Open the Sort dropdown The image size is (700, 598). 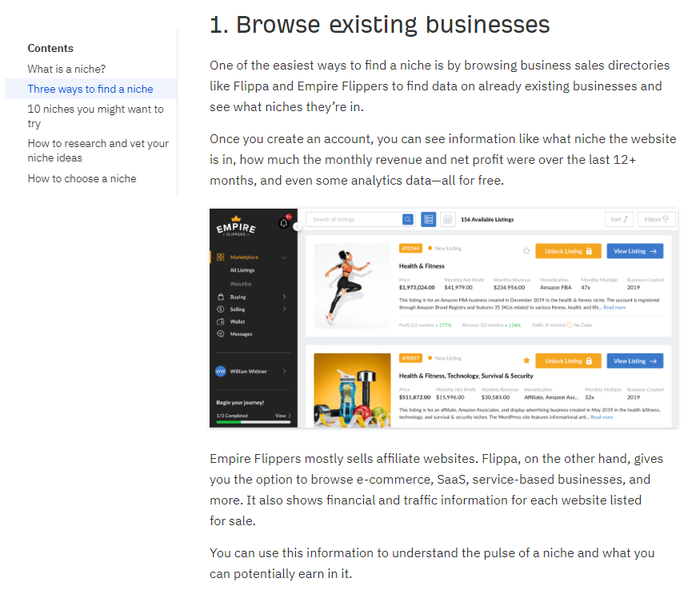click(x=619, y=220)
